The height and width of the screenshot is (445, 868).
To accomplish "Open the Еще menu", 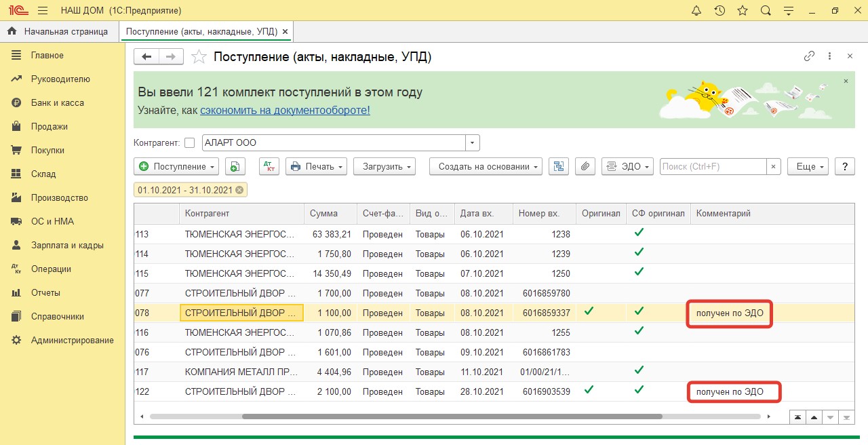I will 808,166.
